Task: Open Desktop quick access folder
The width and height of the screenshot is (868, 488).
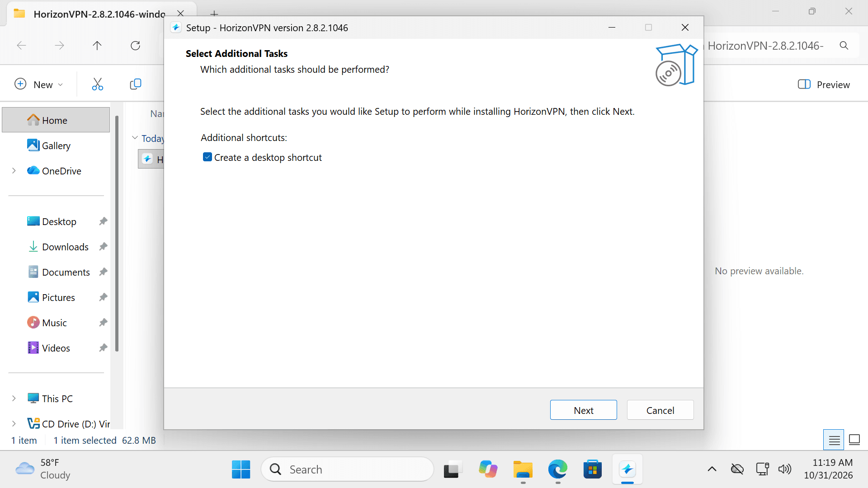Action: pos(59,221)
